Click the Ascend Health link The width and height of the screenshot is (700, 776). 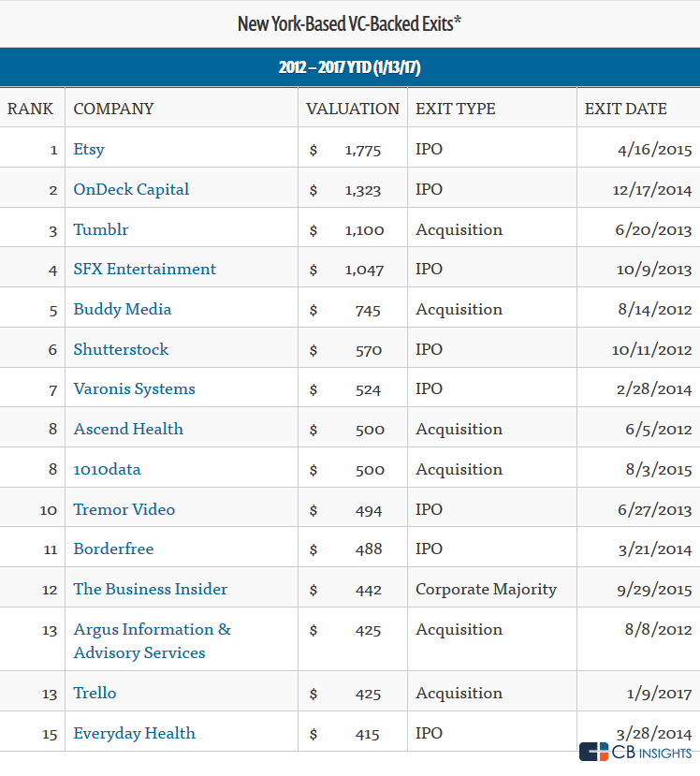[128, 429]
